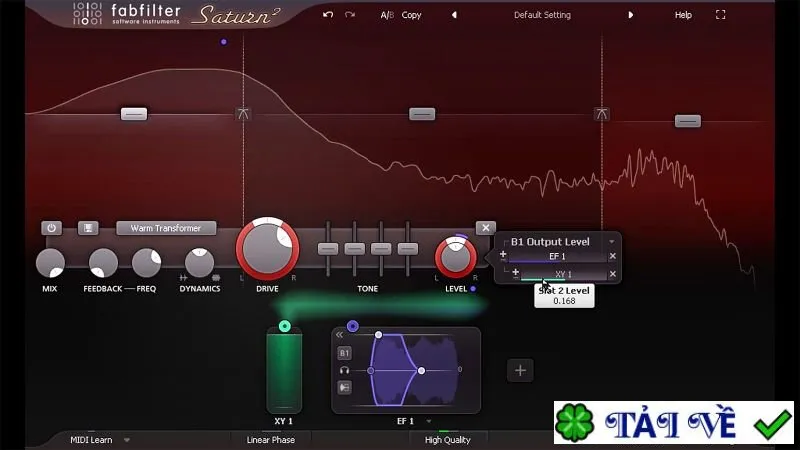The image size is (800, 450).
Task: Add new modulation source plus button
Action: pyautogui.click(x=520, y=370)
